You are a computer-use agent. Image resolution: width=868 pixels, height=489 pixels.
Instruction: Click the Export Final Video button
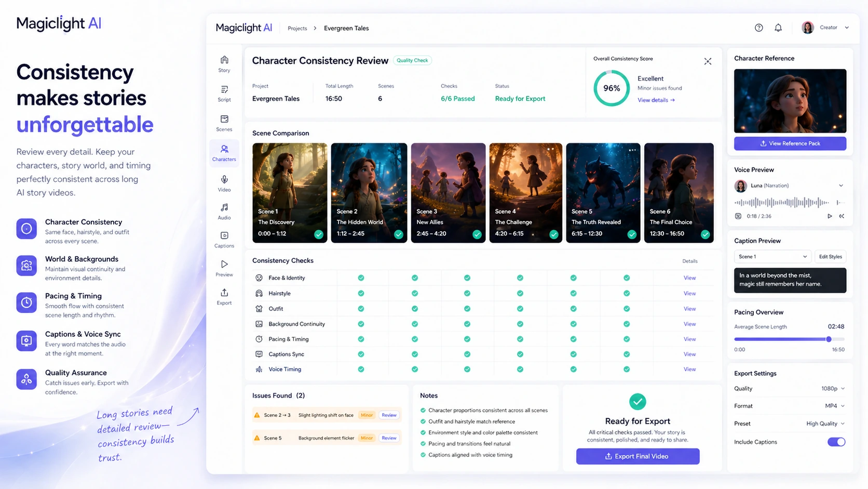click(638, 456)
